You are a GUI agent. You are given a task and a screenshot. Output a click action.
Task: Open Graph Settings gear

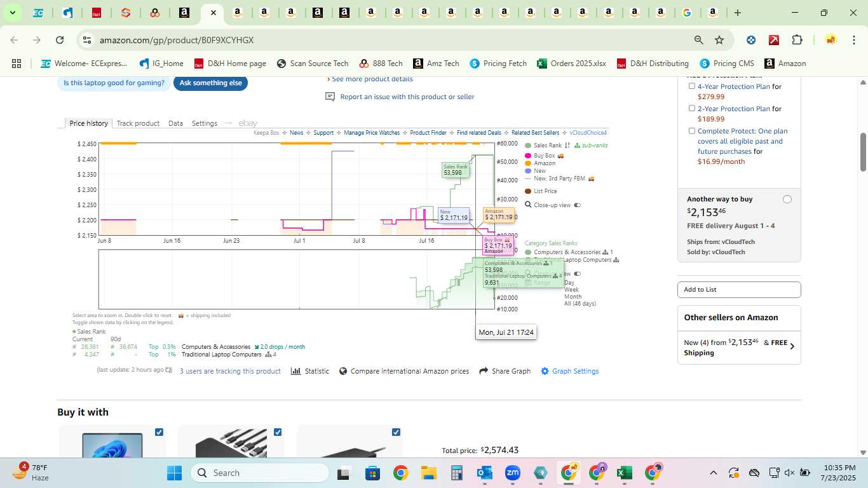(545, 371)
